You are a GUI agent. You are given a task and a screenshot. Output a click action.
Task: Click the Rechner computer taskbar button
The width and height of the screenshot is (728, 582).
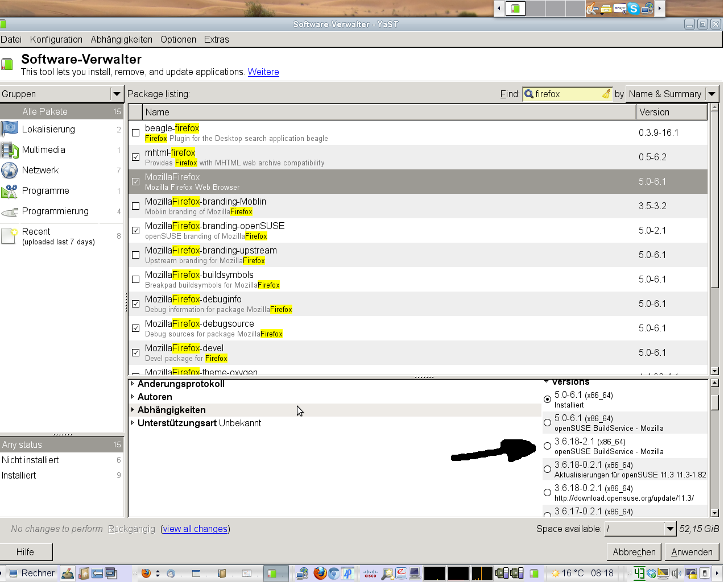(31, 573)
